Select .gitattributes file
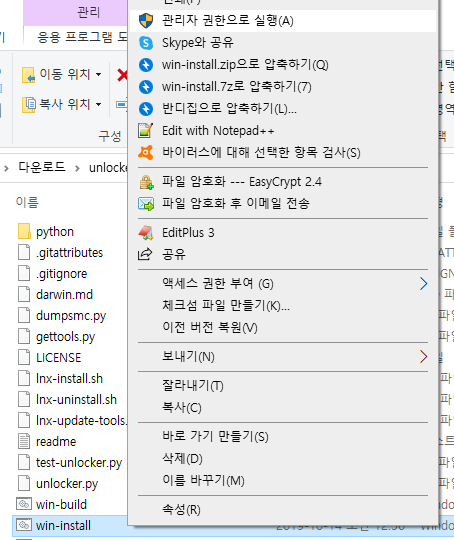The height and width of the screenshot is (540, 454). tap(61, 253)
